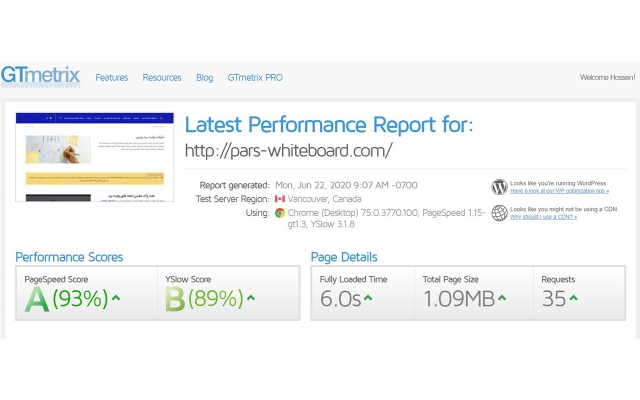Click the GTmetrix logo
This screenshot has width=640, height=400.
pos(40,76)
